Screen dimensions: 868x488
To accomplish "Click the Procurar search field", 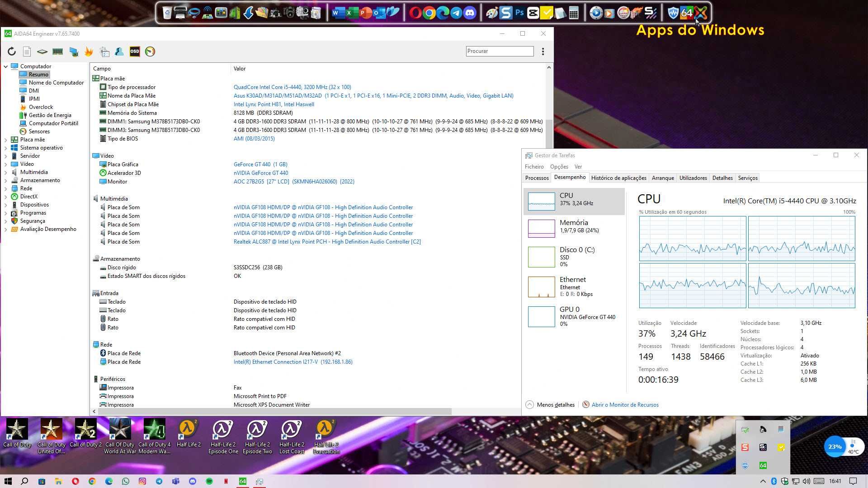I will [x=500, y=52].
